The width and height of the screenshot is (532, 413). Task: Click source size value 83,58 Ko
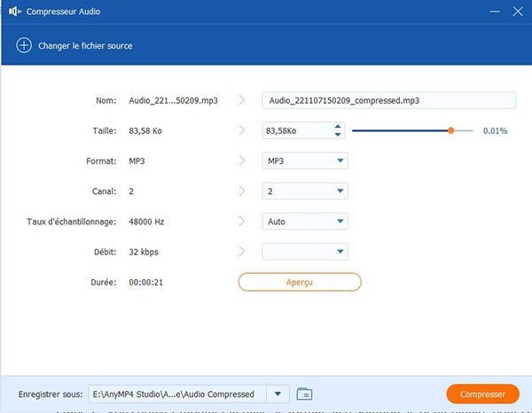point(145,131)
